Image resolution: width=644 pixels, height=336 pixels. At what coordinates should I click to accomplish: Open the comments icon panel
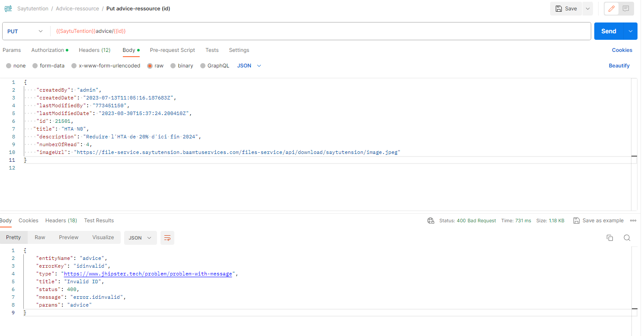point(625,9)
